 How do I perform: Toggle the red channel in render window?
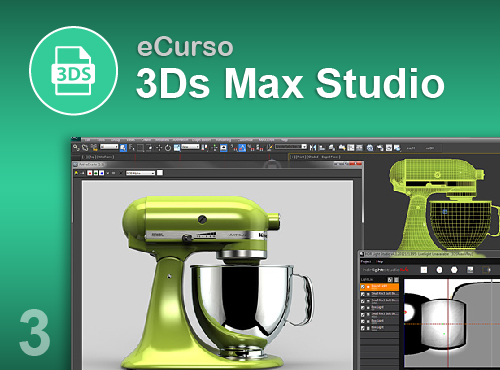(90, 173)
